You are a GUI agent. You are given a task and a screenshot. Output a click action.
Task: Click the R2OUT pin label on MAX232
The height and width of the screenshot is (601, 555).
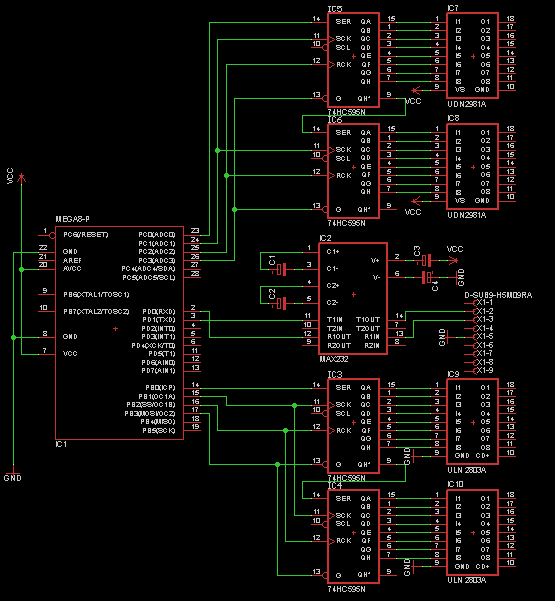(339, 345)
